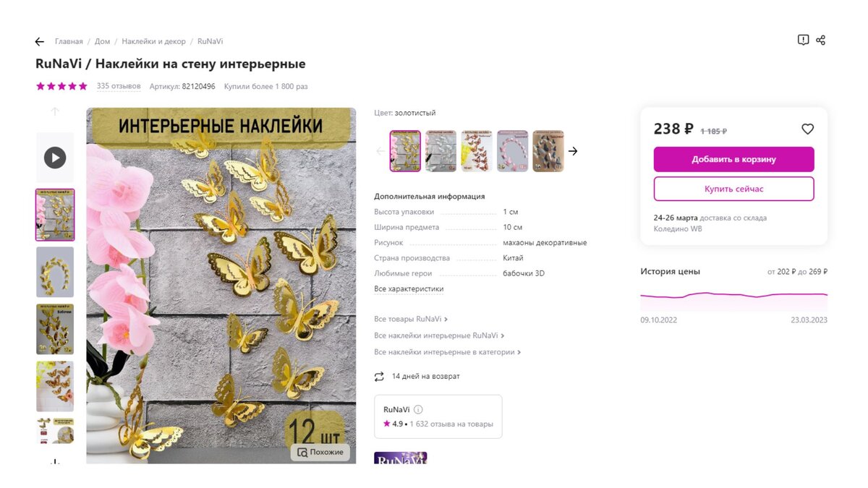Open the 335 отзывов reviews link
Image resolution: width=868 pixels, height=488 pixels.
point(119,86)
